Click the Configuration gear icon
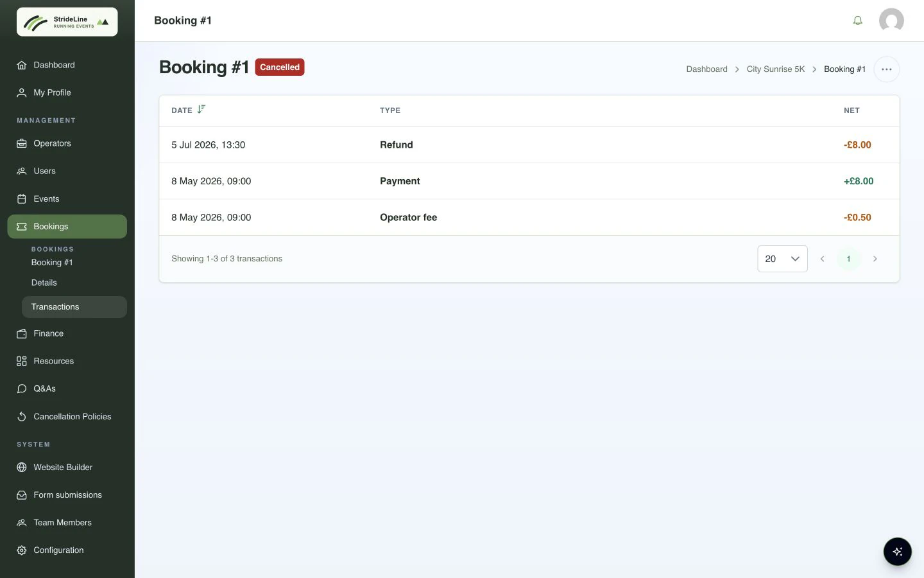Viewport: 924px width, 578px height. click(x=22, y=550)
